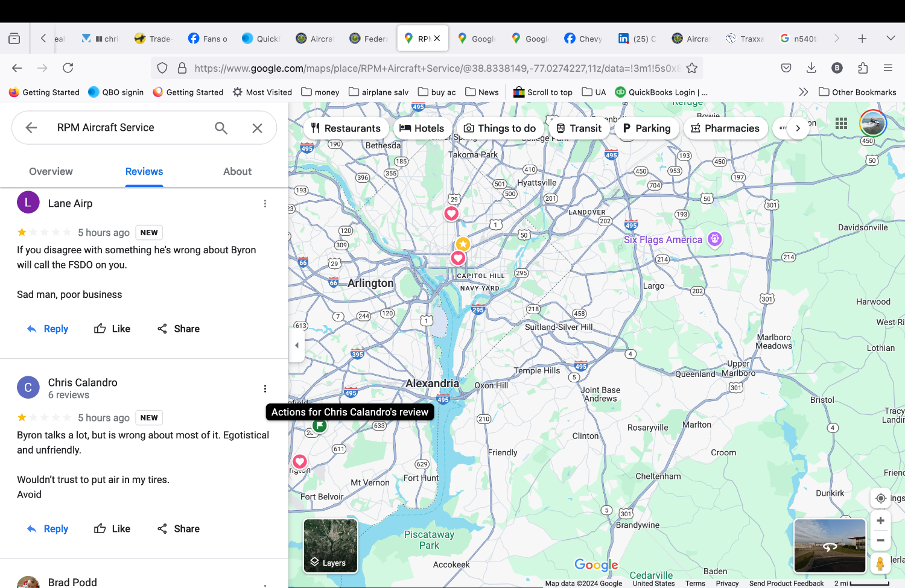The height and width of the screenshot is (588, 905).
Task: Close the RPM Google Maps tab
Action: point(437,39)
